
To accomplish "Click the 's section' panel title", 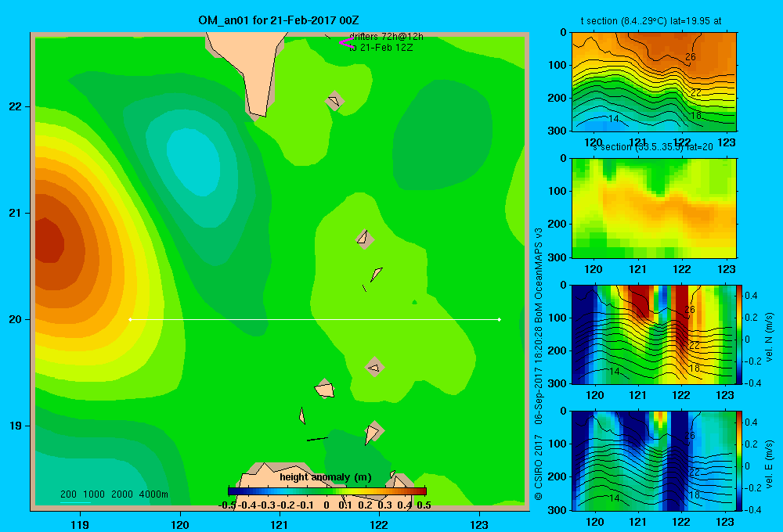I will 652,147.
